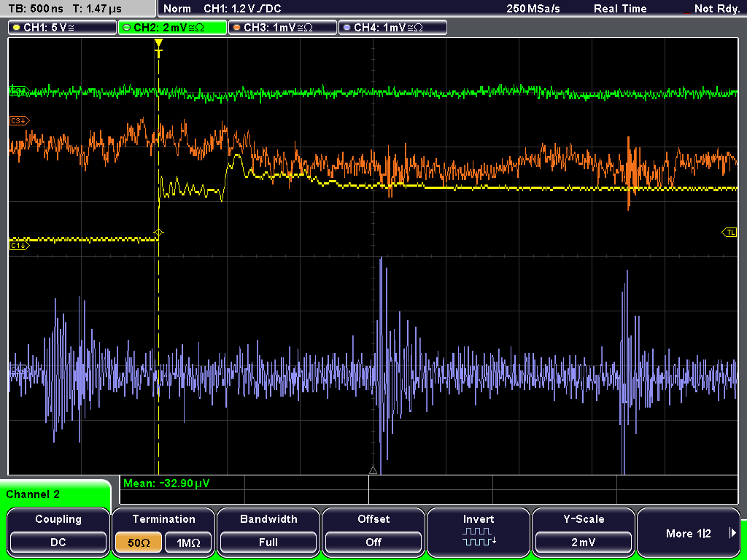Image resolution: width=747 pixels, height=560 pixels.
Task: Toggle the Invert waveform icon
Action: tap(479, 532)
